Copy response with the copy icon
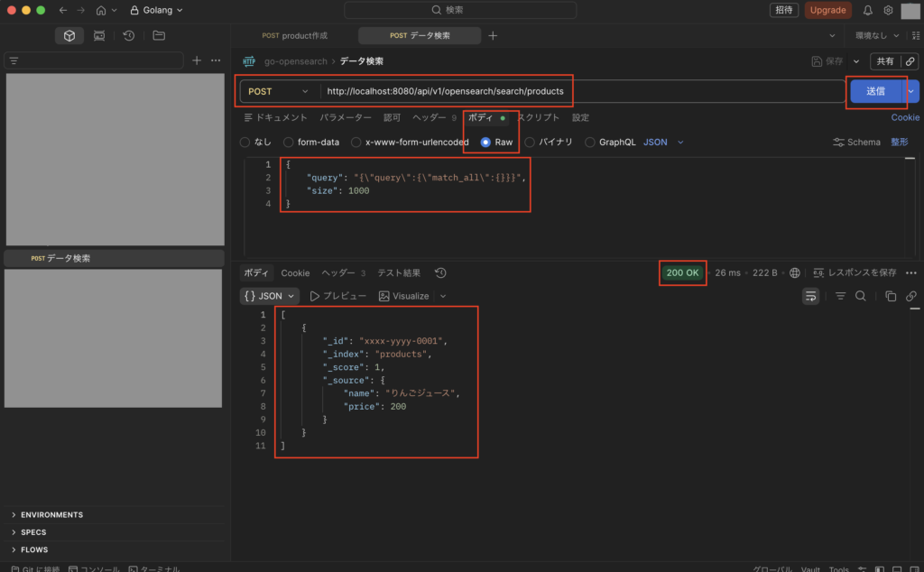 click(891, 296)
